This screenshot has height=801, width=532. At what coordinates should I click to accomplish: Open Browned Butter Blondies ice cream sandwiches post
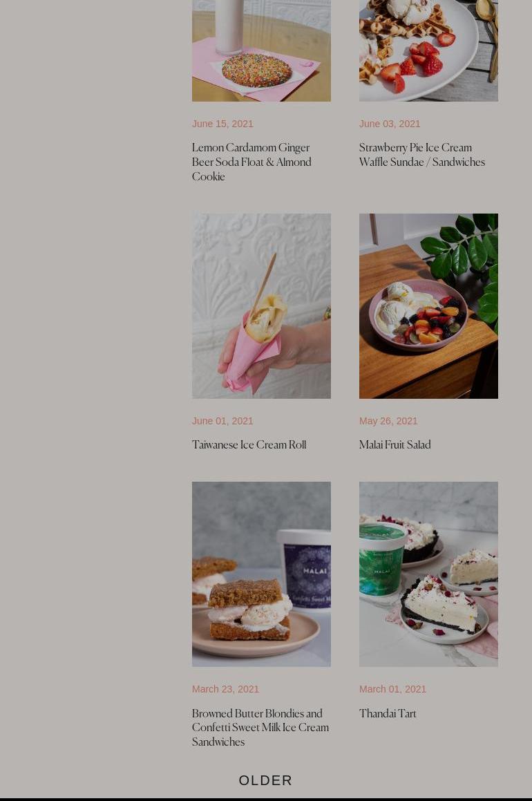pyautogui.click(x=260, y=728)
